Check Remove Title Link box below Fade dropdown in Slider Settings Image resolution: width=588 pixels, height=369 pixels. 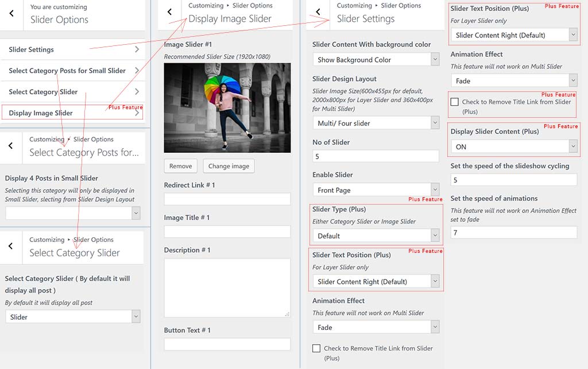click(316, 348)
